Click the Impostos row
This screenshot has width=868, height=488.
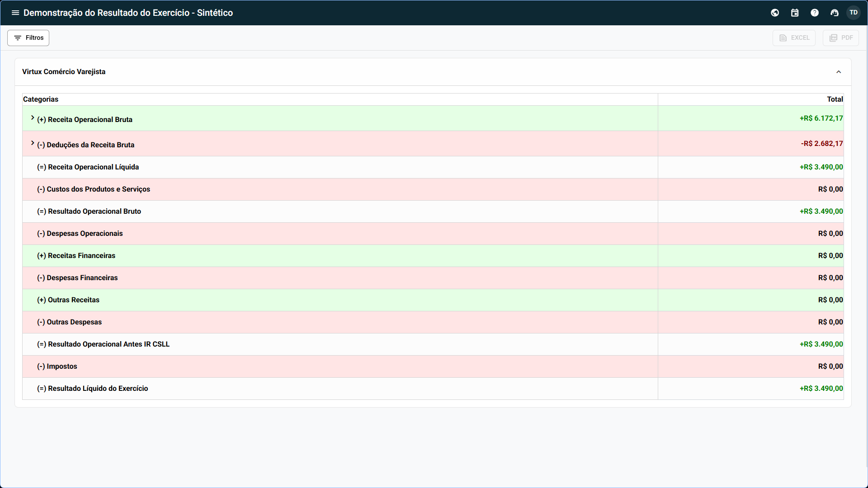57,366
